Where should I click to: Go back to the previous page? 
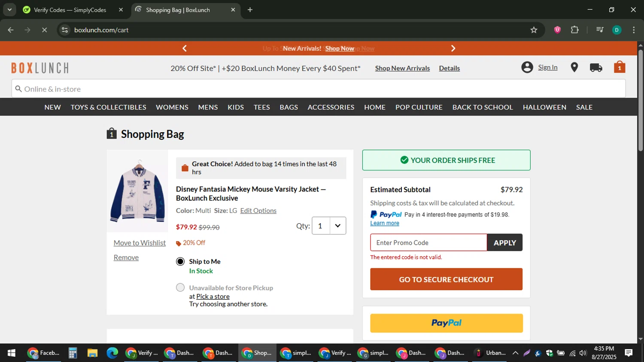11,30
